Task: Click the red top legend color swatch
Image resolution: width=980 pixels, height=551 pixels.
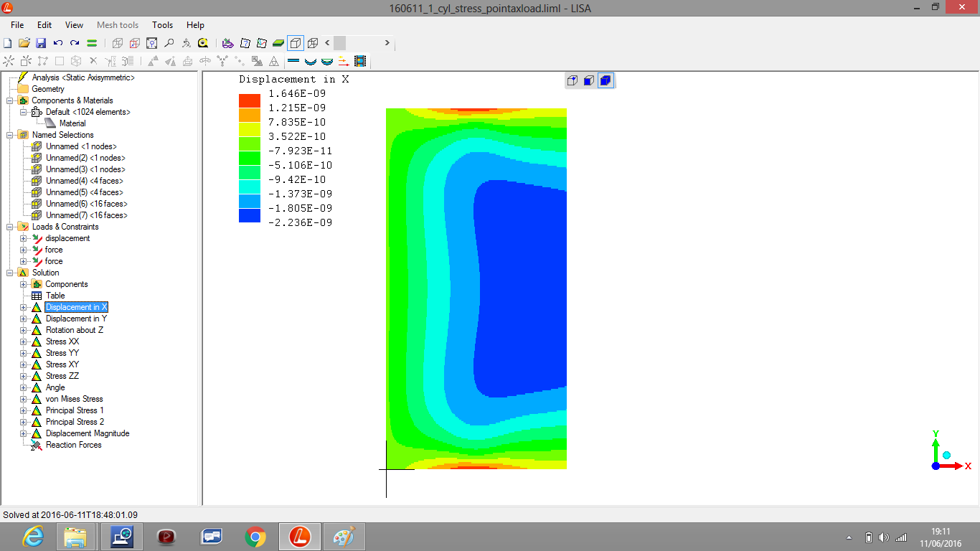Action: pos(250,100)
